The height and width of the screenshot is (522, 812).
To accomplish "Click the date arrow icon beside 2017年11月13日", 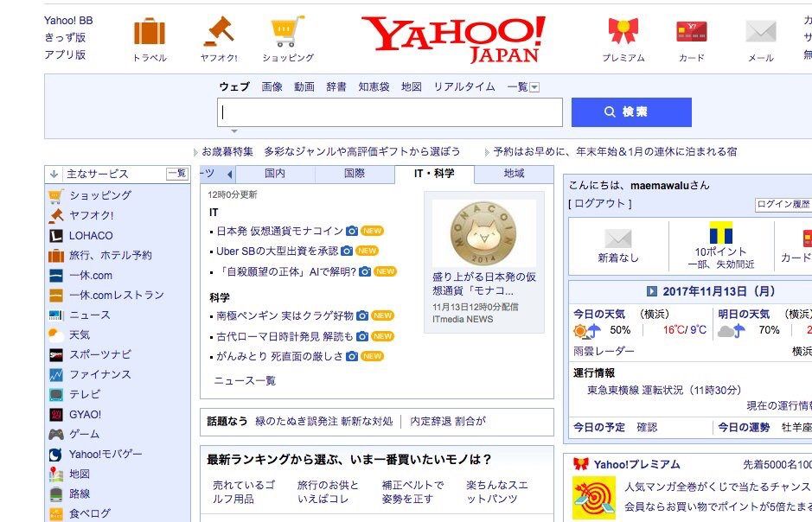I will pyautogui.click(x=652, y=291).
